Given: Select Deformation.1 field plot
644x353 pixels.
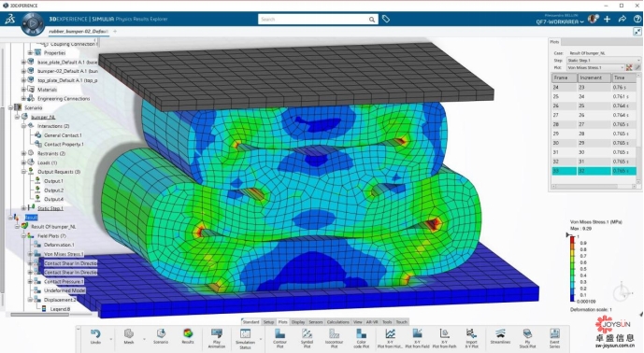Looking at the screenshot, I should tap(59, 245).
